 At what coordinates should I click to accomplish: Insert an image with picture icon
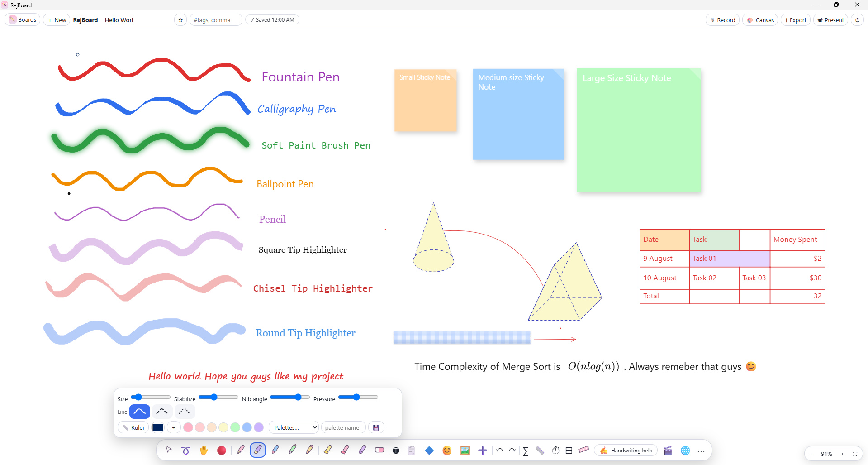tap(465, 450)
